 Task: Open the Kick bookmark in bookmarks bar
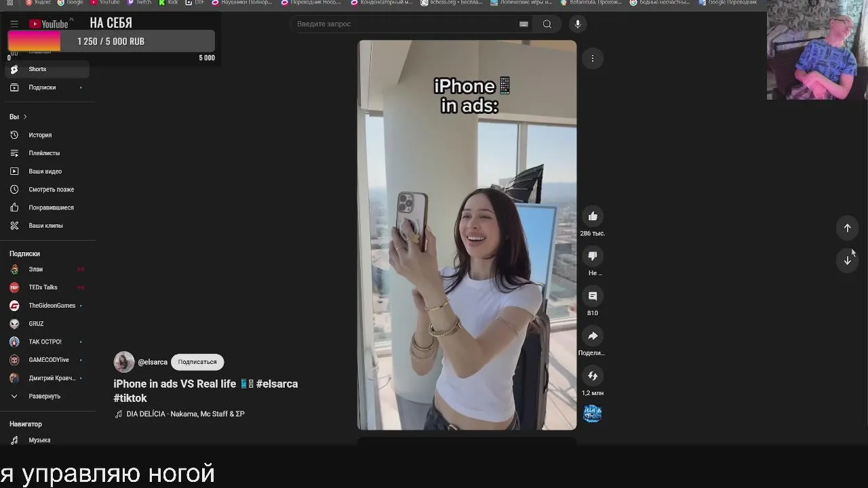click(x=168, y=3)
